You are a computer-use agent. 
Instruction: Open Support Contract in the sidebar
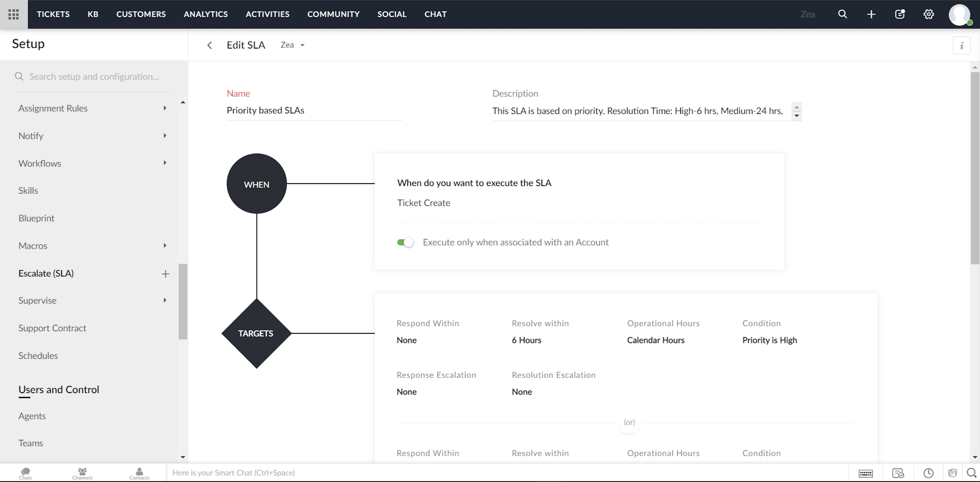click(x=52, y=328)
